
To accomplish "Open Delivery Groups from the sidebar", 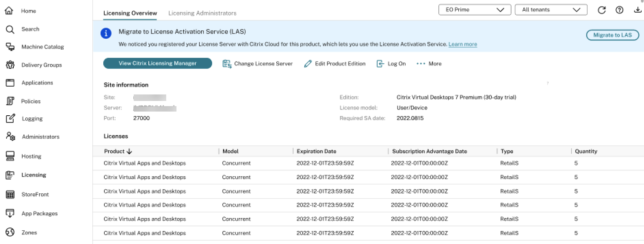I will (41, 65).
